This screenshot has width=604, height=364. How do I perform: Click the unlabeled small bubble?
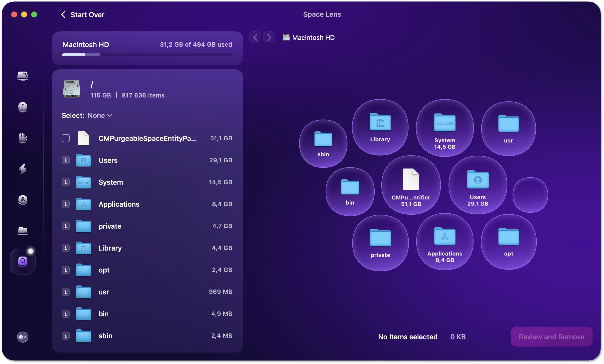pos(530,195)
